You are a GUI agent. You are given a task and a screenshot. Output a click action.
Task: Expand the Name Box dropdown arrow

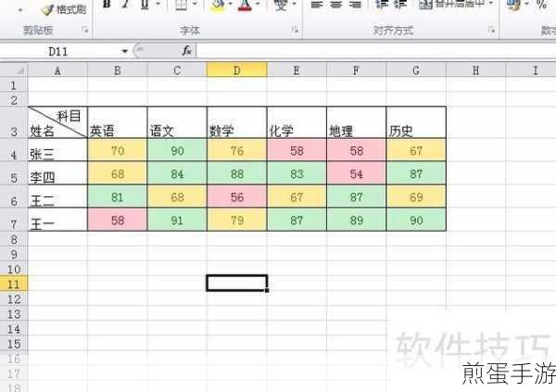tap(124, 52)
